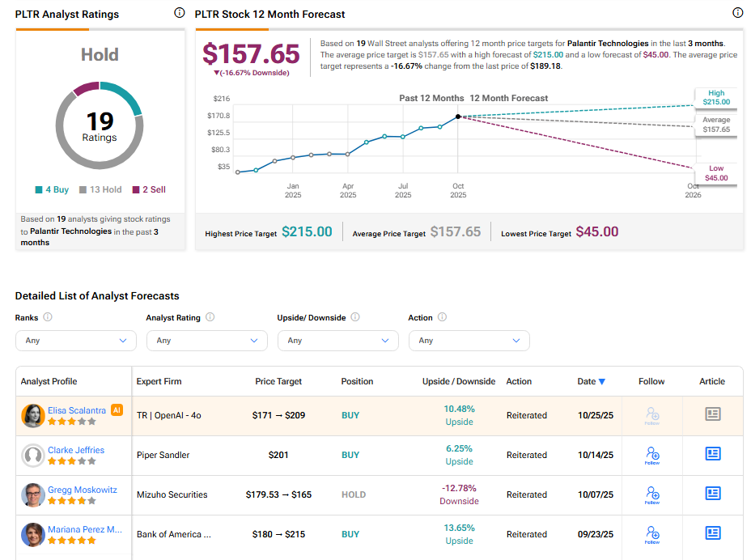Follow analyst Clarke Jeffries

point(652,455)
